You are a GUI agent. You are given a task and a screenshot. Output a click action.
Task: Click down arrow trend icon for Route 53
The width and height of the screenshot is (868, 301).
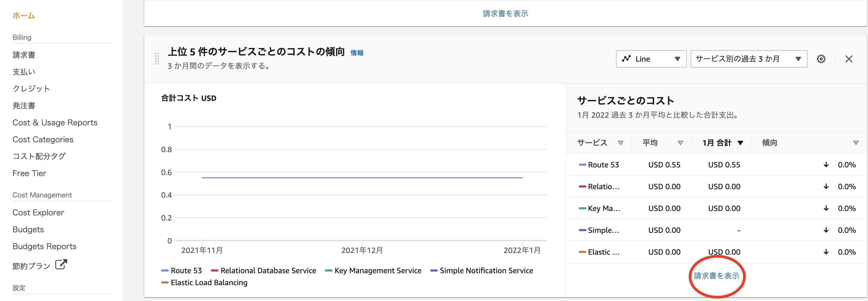[x=826, y=165]
